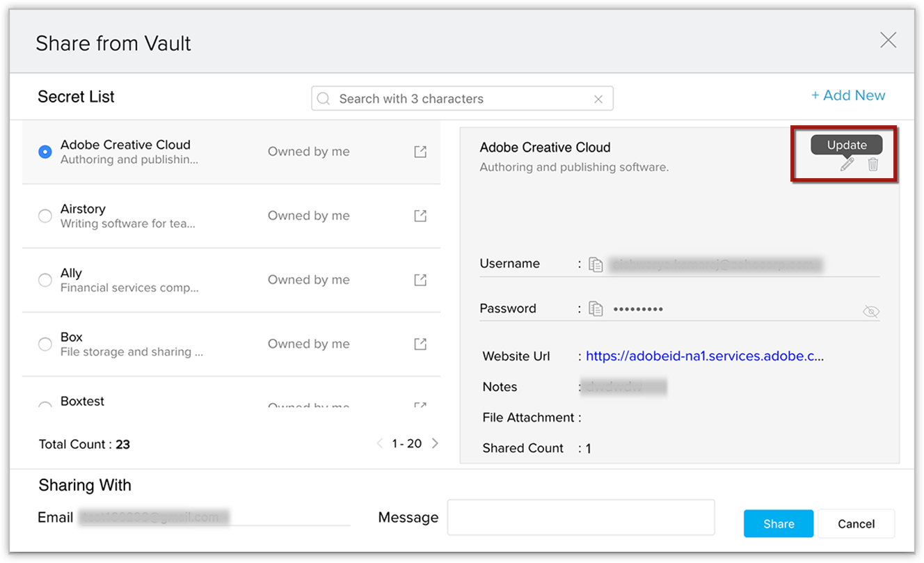Copy the Username value

click(x=596, y=264)
